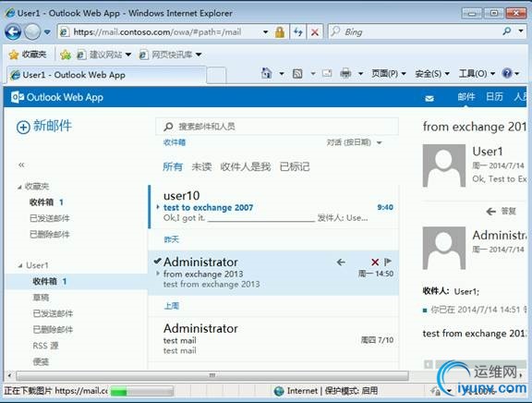The width and height of the screenshot is (532, 403).
Task: Switch to the 日历 Calendar tab
Action: [494, 97]
